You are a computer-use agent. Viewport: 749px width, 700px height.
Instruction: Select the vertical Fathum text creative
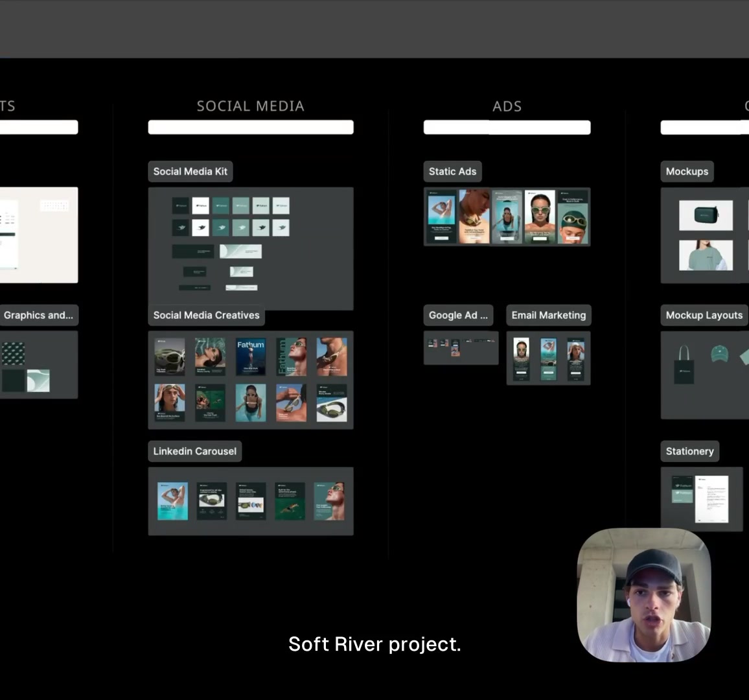pos(292,356)
